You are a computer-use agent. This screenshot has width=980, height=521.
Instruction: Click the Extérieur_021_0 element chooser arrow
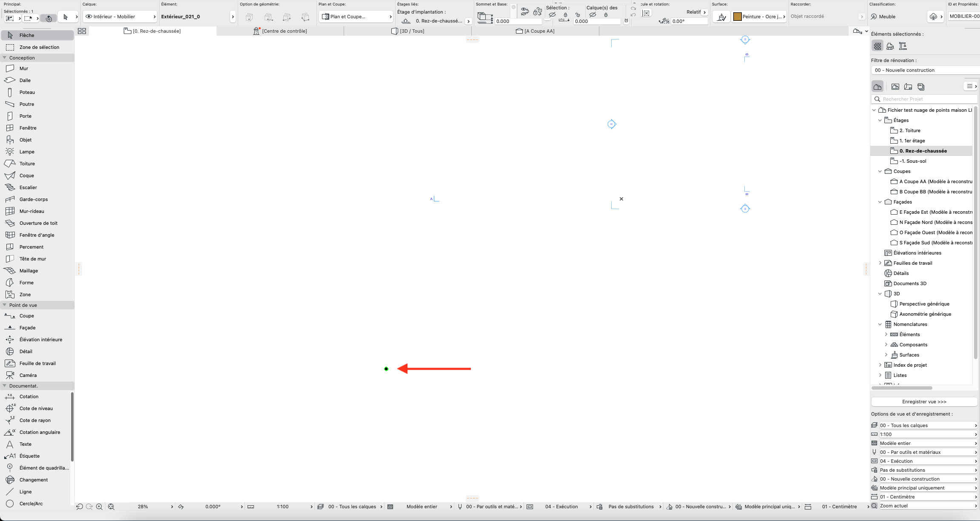[x=233, y=17]
